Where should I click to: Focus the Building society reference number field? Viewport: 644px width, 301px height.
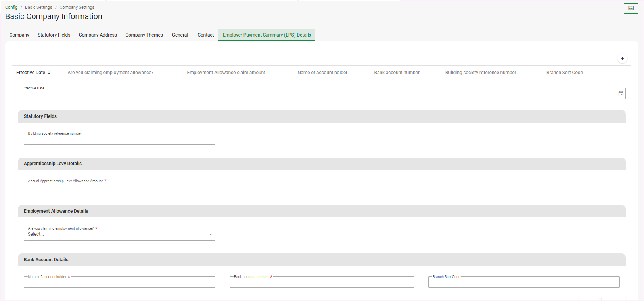(x=119, y=139)
